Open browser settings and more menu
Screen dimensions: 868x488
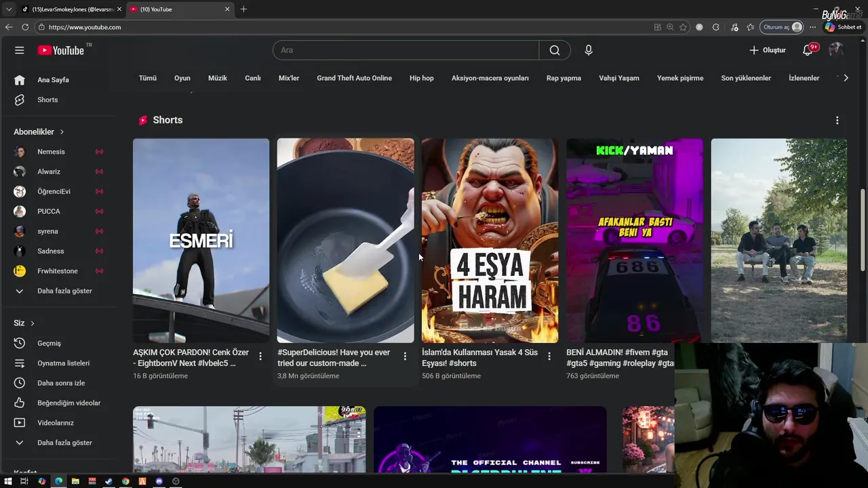[812, 27]
